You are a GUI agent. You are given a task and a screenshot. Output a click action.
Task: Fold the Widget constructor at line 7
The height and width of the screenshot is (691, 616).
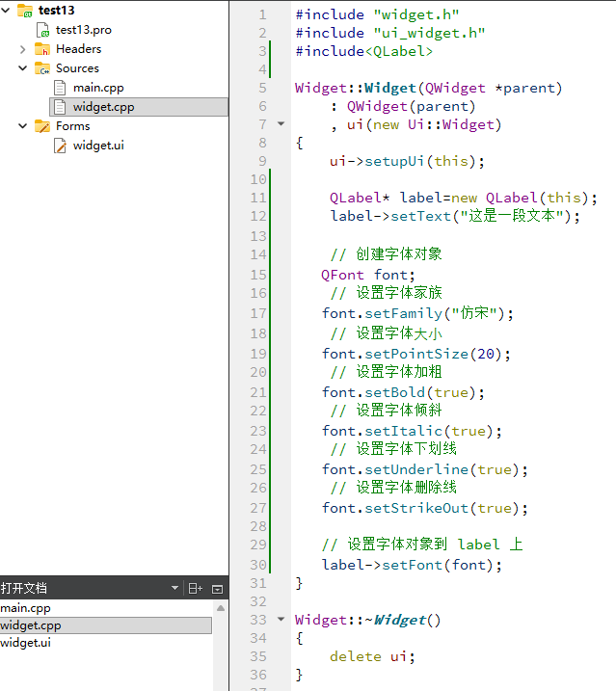[281, 123]
